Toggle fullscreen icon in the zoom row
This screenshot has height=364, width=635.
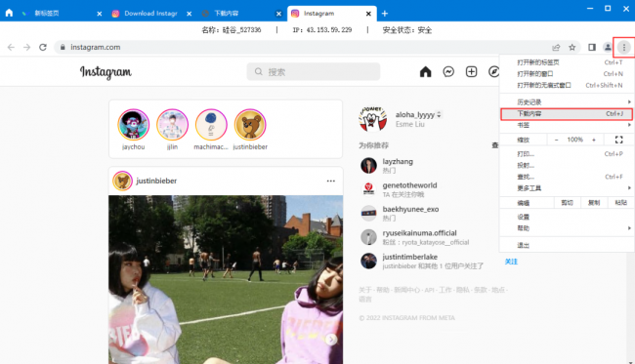(618, 140)
